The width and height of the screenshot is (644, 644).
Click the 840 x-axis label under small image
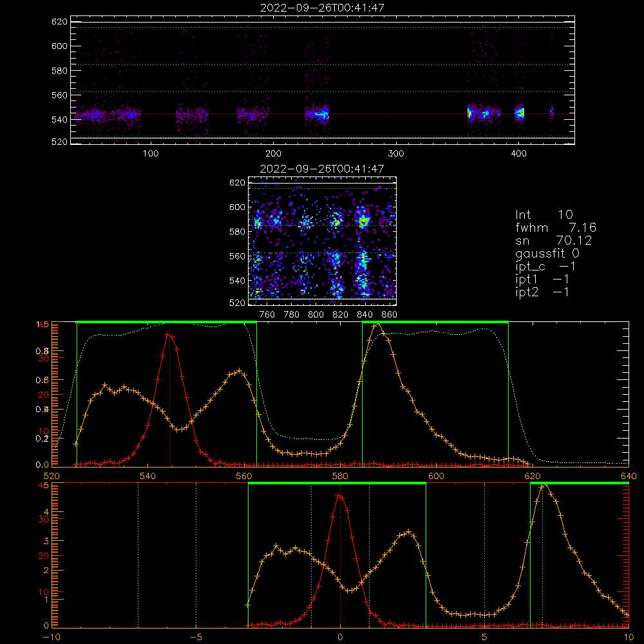[x=365, y=315]
